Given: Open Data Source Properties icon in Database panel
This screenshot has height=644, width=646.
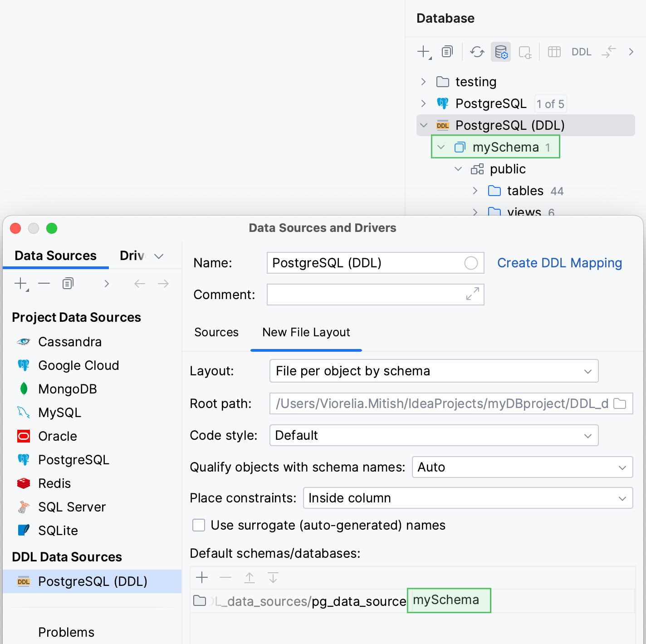Looking at the screenshot, I should click(500, 52).
